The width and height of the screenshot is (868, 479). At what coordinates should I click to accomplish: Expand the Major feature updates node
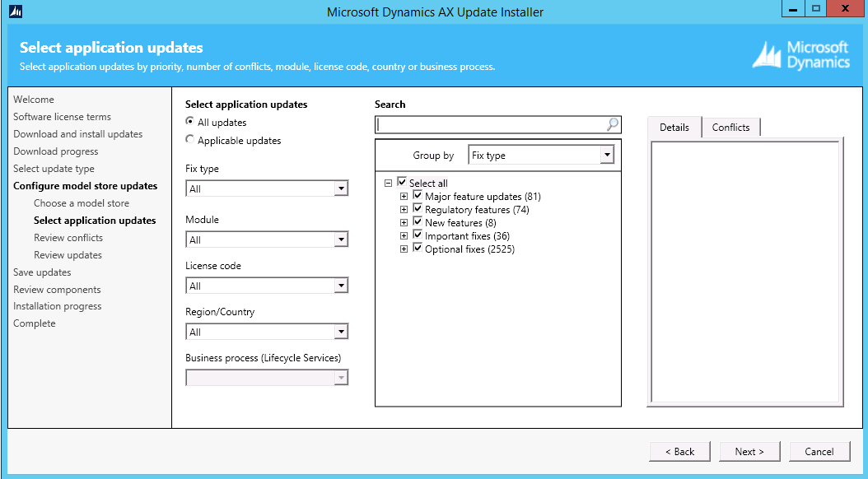point(404,196)
